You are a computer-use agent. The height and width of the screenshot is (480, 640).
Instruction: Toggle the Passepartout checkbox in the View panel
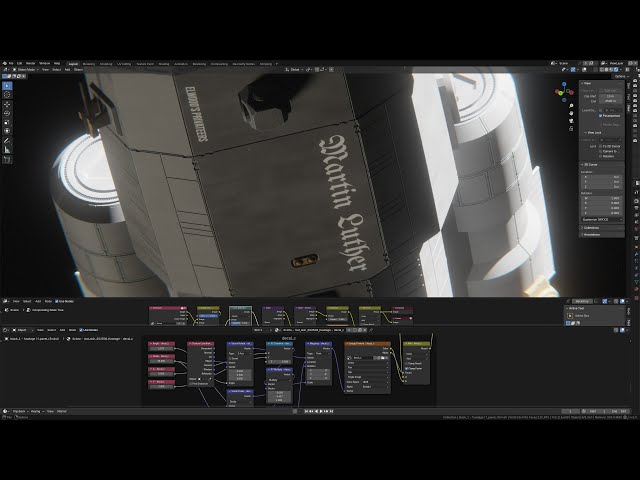pos(600,116)
